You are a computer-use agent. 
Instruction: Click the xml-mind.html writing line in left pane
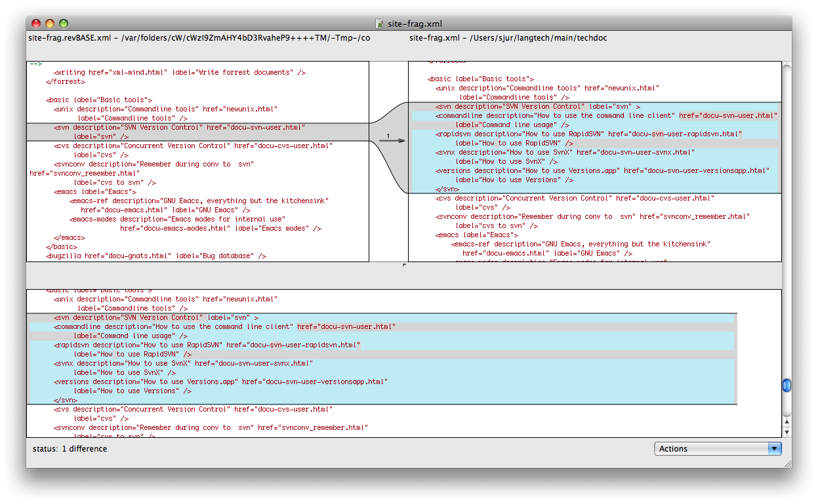coord(180,72)
